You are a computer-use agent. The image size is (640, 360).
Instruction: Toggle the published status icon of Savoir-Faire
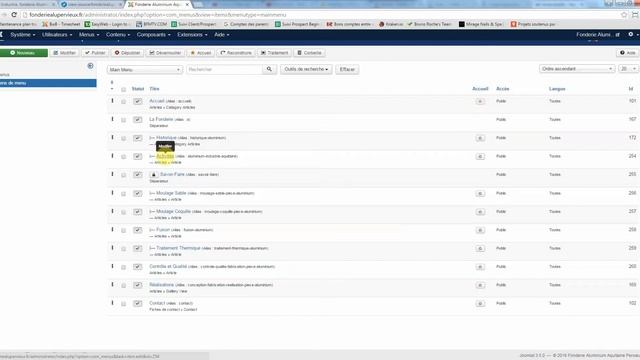[138, 175]
